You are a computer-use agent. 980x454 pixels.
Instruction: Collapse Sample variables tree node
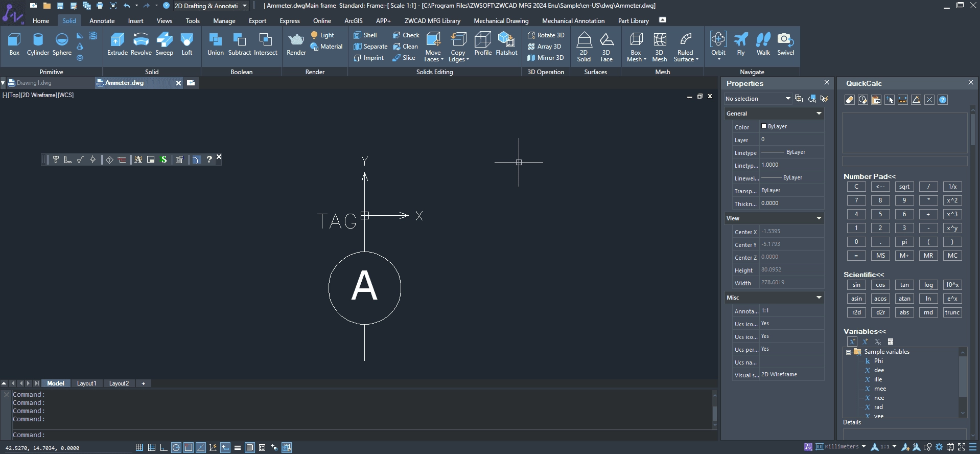click(848, 352)
